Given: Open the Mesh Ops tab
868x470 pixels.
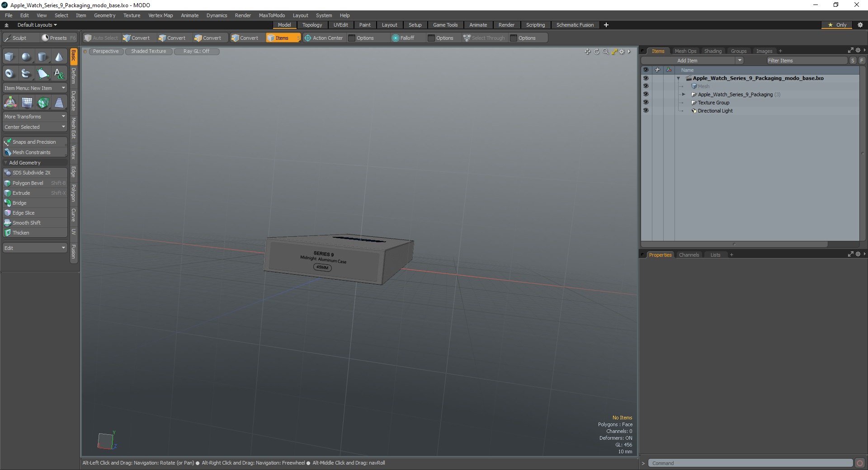Looking at the screenshot, I should click(x=685, y=51).
